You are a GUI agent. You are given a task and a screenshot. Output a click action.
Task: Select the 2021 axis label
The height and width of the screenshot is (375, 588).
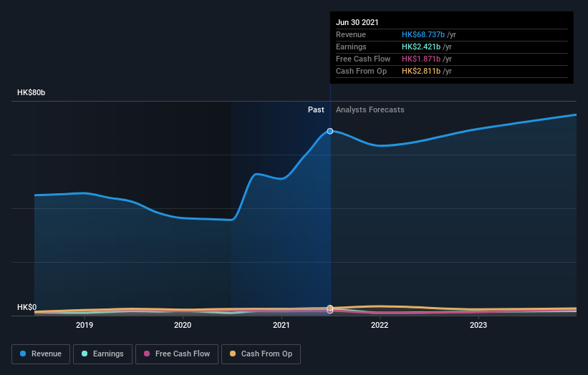pyautogui.click(x=281, y=325)
